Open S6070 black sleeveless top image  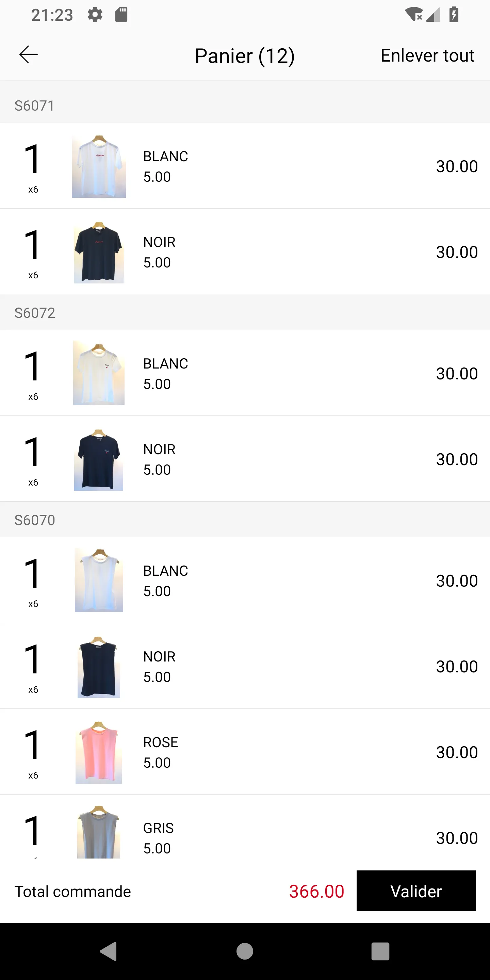[99, 666]
